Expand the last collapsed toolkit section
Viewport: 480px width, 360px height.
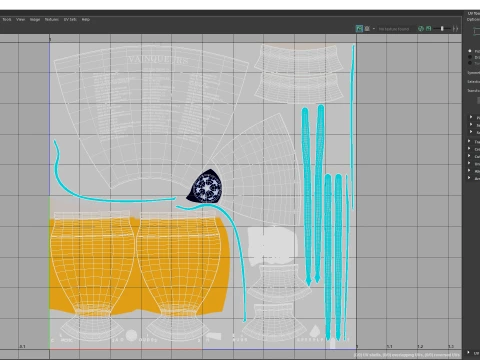point(469,178)
